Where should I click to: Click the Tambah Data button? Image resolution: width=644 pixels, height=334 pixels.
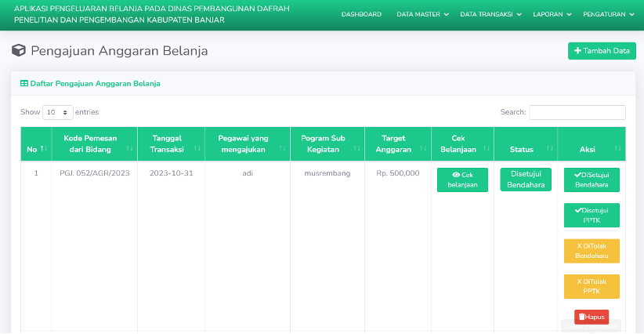(x=602, y=51)
